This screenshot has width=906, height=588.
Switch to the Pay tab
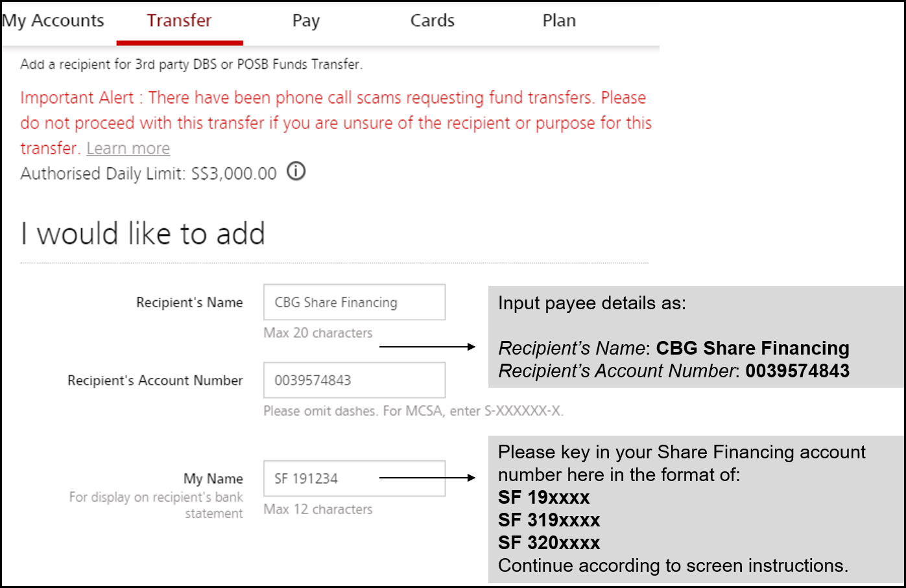pyautogui.click(x=306, y=21)
